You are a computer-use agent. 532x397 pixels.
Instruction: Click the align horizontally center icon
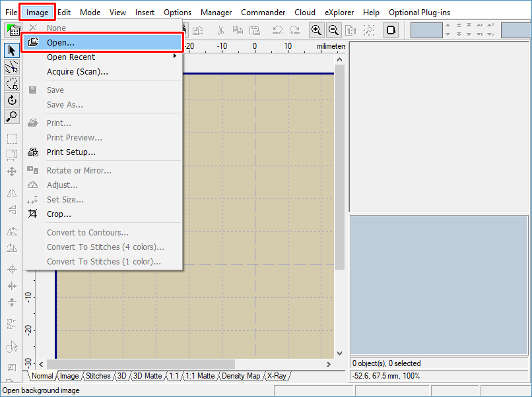12,286
